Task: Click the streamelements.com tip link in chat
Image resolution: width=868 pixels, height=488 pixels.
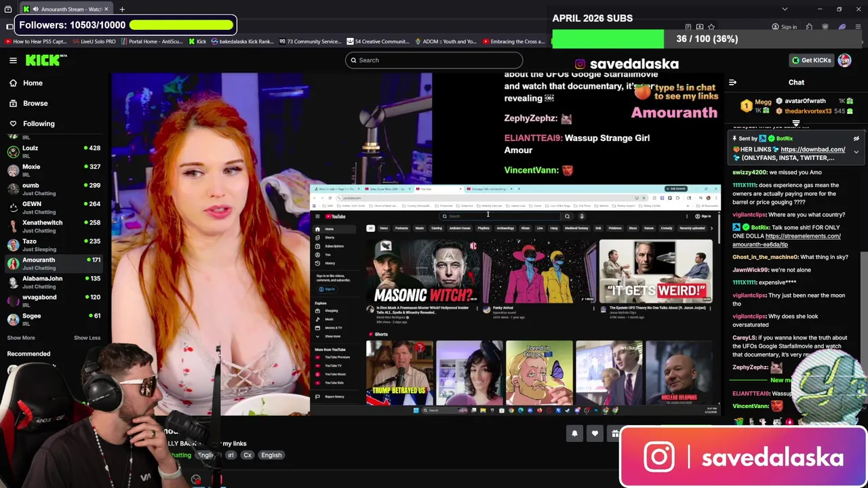Action: point(787,240)
